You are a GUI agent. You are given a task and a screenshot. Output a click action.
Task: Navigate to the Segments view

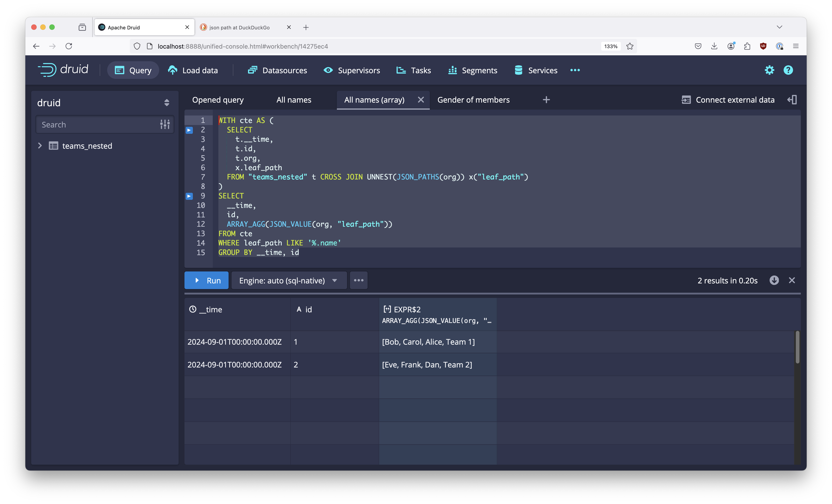(472, 70)
